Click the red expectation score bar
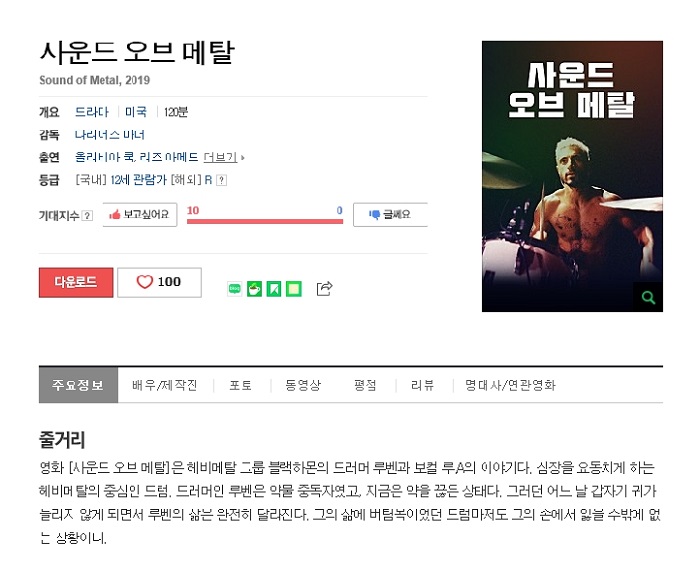The width and height of the screenshot is (700, 571). (x=265, y=221)
